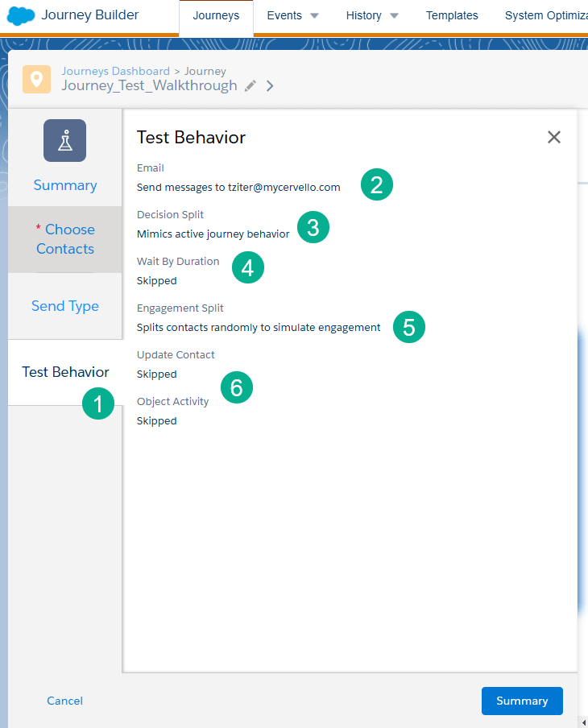This screenshot has height=728, width=588.
Task: Switch to the Journeys tab
Action: (x=216, y=15)
